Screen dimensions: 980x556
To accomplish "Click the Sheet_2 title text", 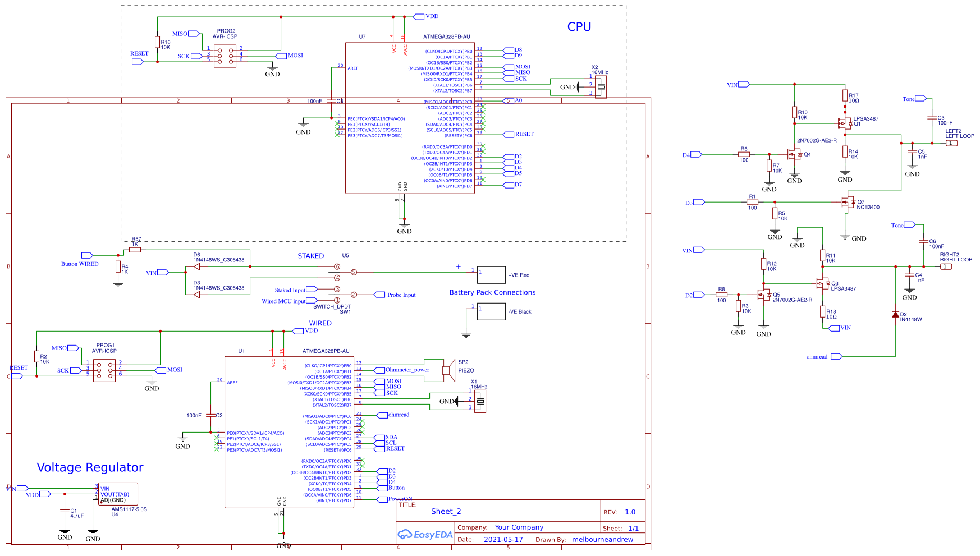I will 446,511.
